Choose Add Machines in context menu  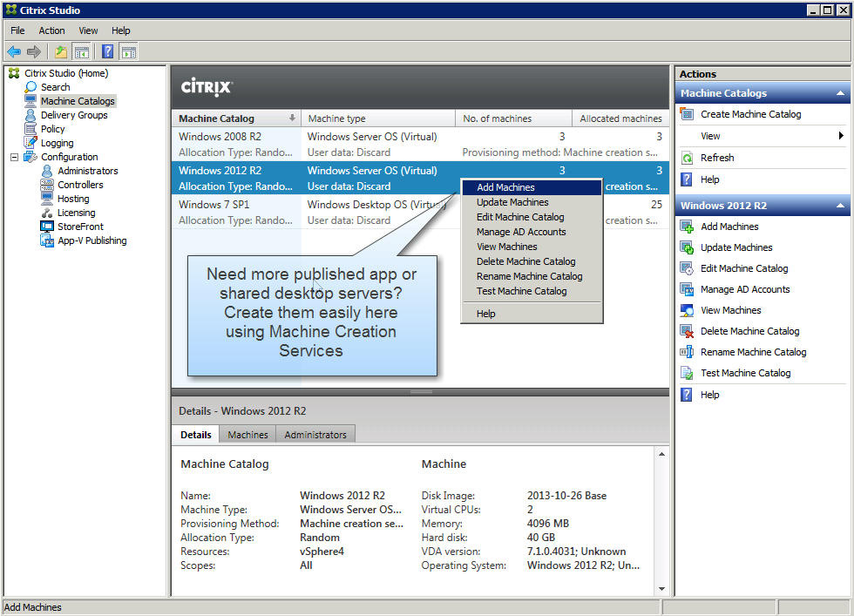tap(532, 187)
